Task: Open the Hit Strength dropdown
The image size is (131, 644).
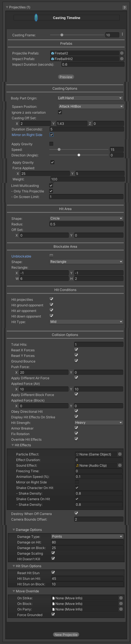Action: pos(99,423)
